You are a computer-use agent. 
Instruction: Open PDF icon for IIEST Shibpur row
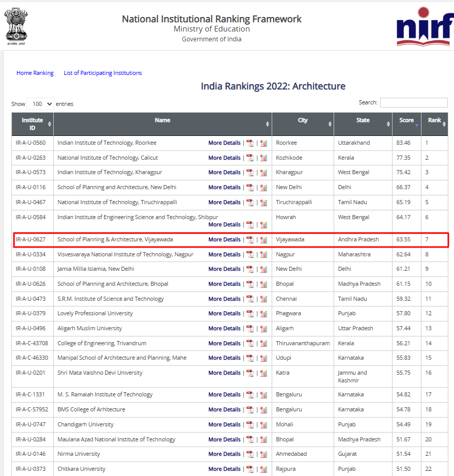tap(250, 225)
